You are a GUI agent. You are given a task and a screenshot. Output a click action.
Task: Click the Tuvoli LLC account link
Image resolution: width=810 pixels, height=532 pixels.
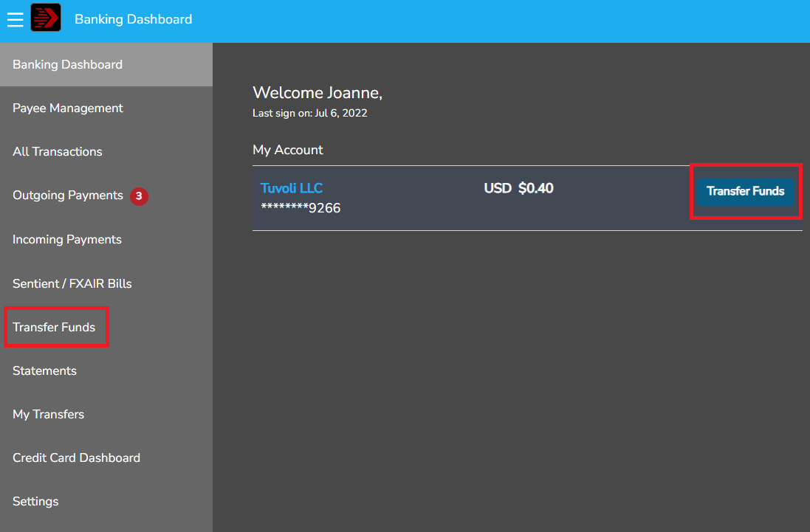click(292, 188)
